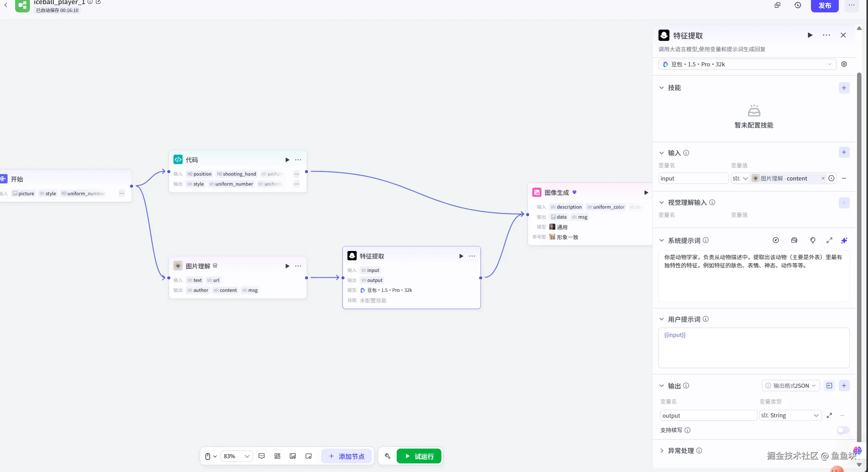Expand system prompt editor to fullscreen
Viewport: 868px width, 472px height.
click(x=829, y=240)
